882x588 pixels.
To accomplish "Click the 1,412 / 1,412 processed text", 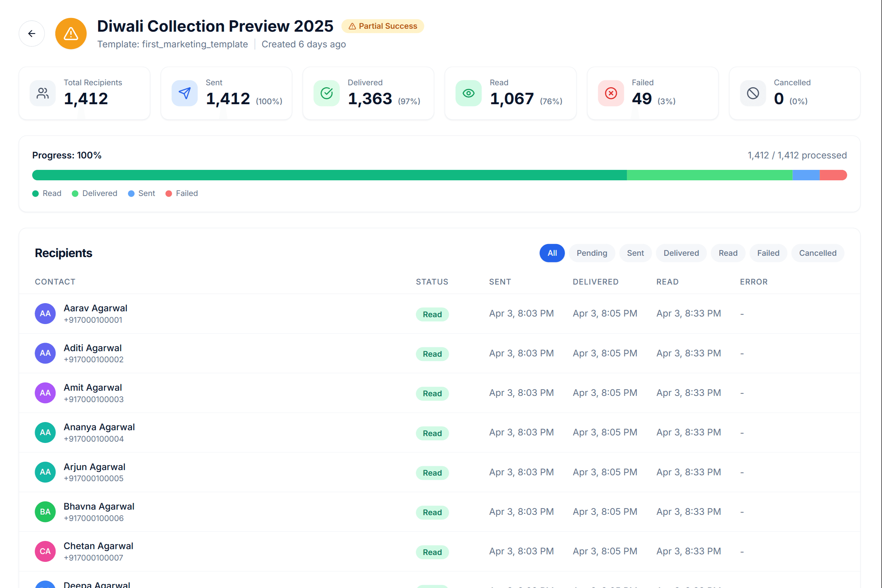I will click(797, 155).
